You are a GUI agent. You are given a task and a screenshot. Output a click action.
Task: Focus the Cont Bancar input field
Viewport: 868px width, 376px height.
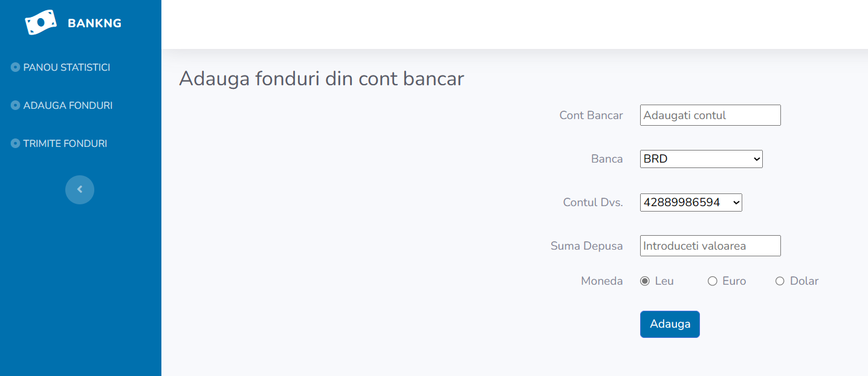[710, 115]
